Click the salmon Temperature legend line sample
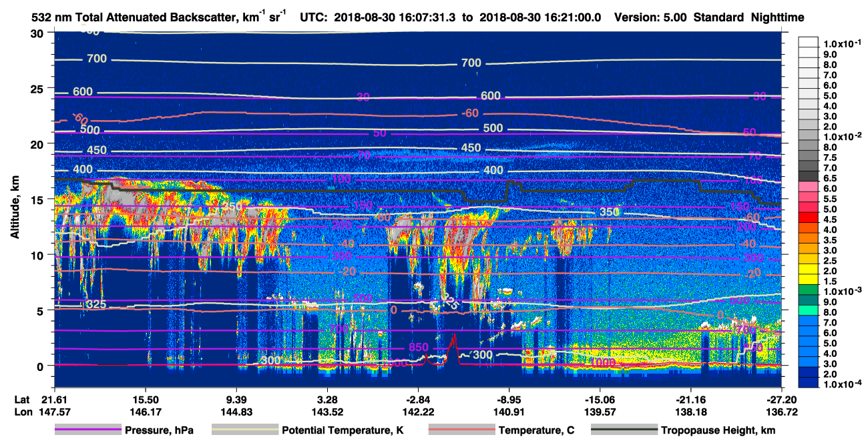Image resolution: width=868 pixels, height=445 pixels. (461, 430)
